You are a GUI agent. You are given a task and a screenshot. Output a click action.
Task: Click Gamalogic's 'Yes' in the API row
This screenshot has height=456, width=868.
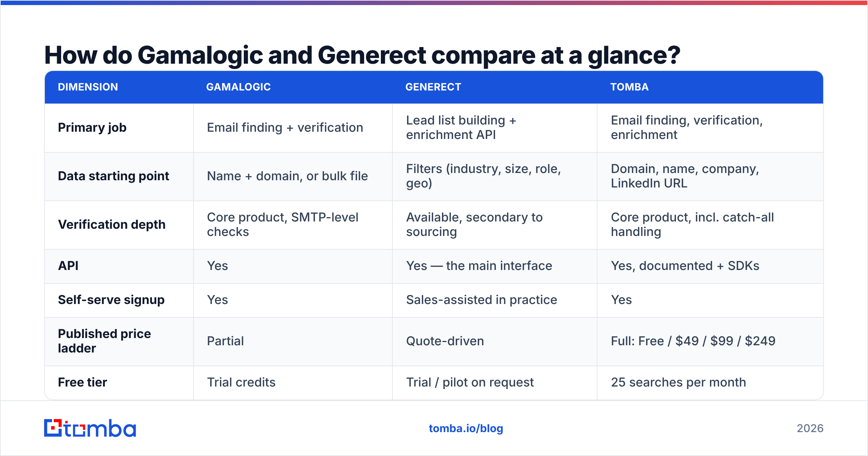(217, 266)
